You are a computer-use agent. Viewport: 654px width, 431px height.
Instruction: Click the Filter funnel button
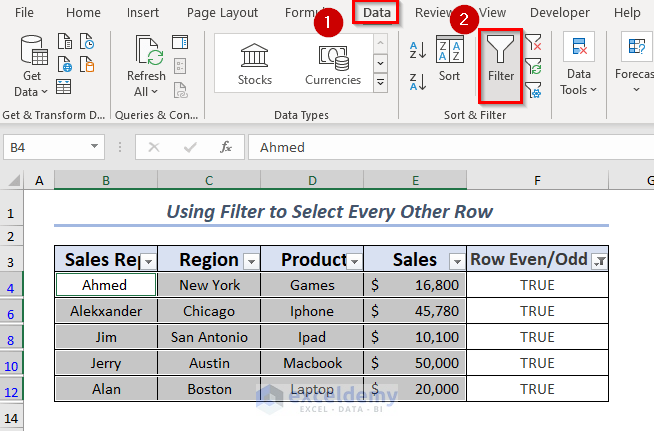500,62
